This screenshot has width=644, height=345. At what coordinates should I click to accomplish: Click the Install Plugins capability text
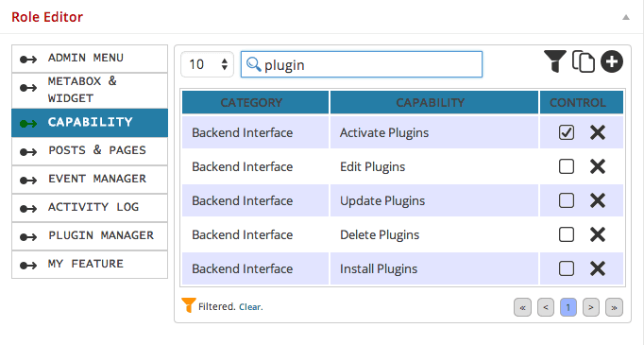(379, 269)
